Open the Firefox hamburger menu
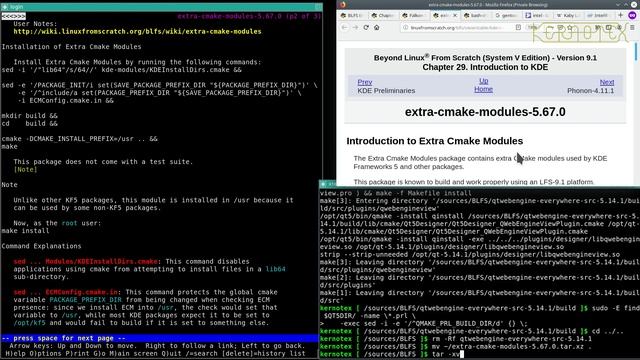Viewport: 640px width, 360px height. [x=632, y=27]
